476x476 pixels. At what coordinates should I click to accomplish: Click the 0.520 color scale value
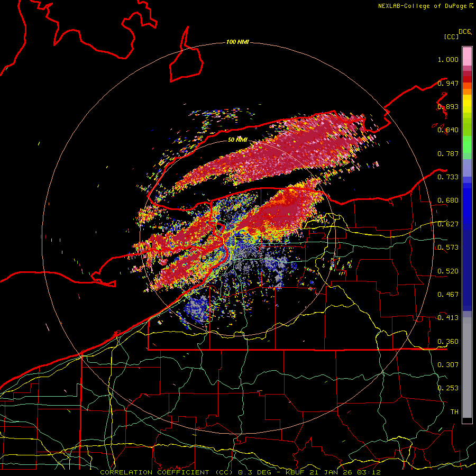[x=448, y=271]
